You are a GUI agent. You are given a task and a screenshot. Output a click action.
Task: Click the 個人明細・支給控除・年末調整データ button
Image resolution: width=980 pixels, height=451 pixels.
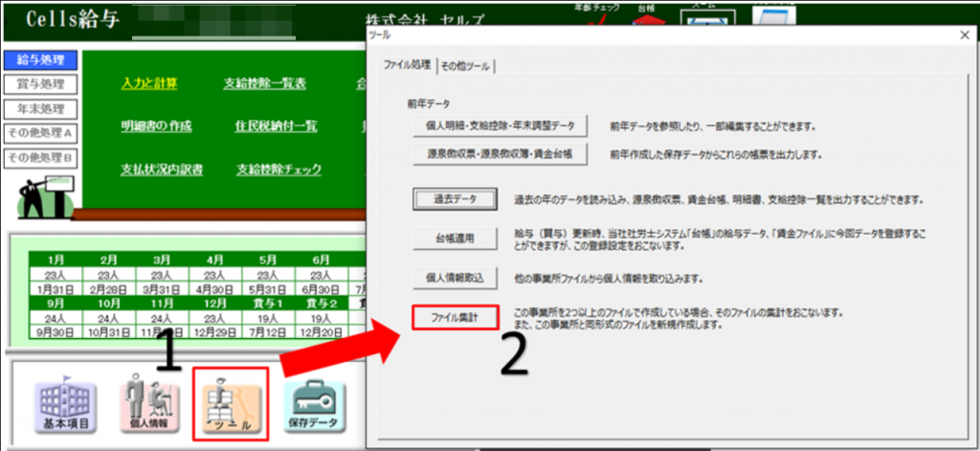(500, 125)
